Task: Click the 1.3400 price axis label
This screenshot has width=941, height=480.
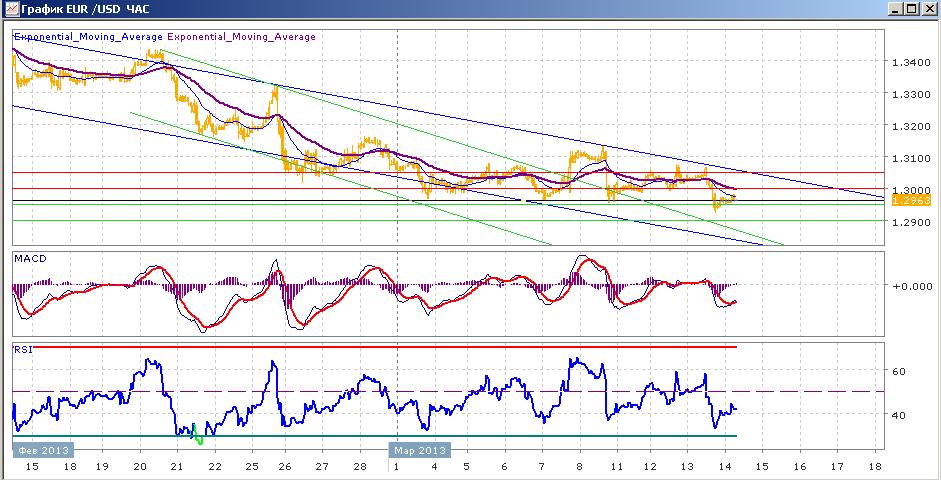Action: pyautogui.click(x=911, y=62)
